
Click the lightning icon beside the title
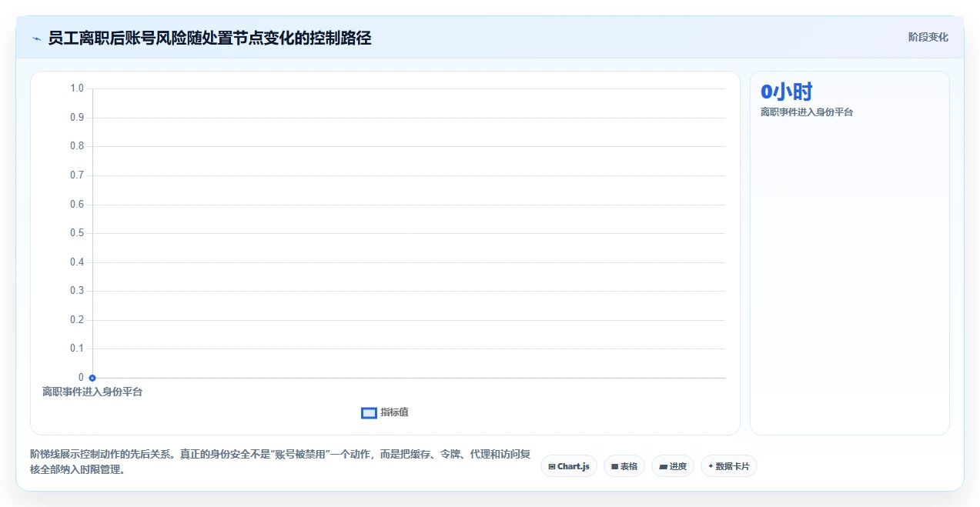(36, 38)
